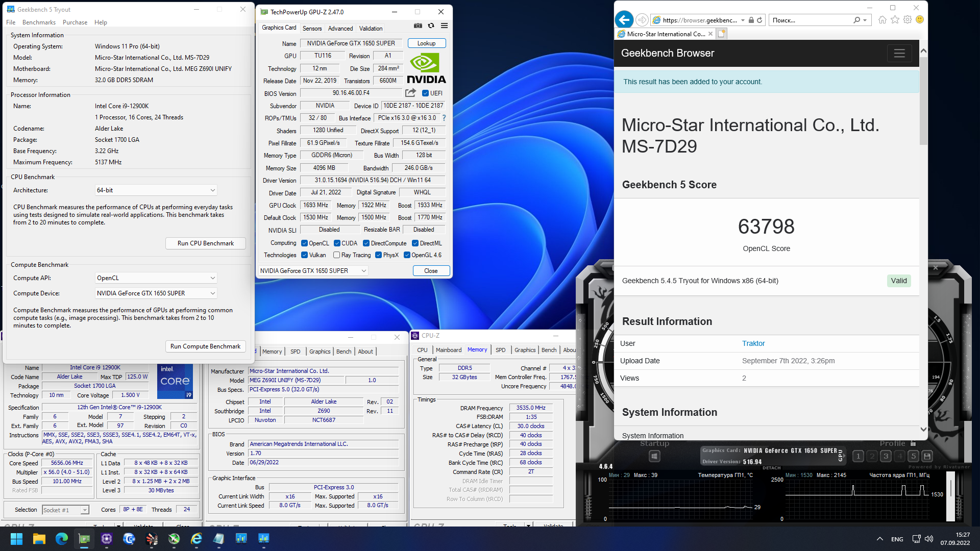Toggle the OpenCL checkbox in GPU-Z
The width and height of the screenshot is (980, 551).
pos(304,243)
